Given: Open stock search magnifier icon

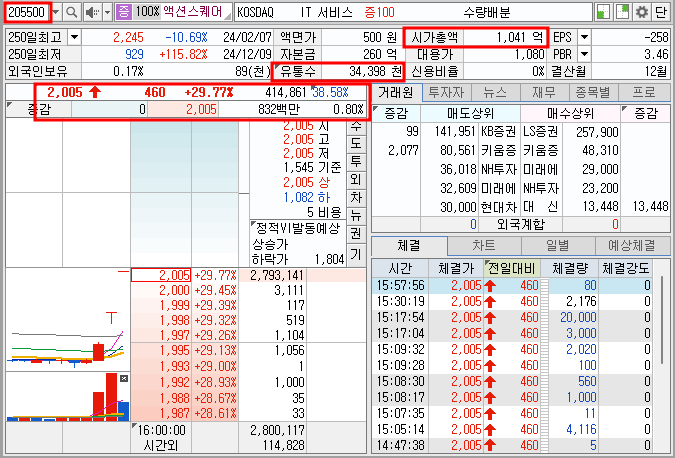Looking at the screenshot, I should (71, 12).
